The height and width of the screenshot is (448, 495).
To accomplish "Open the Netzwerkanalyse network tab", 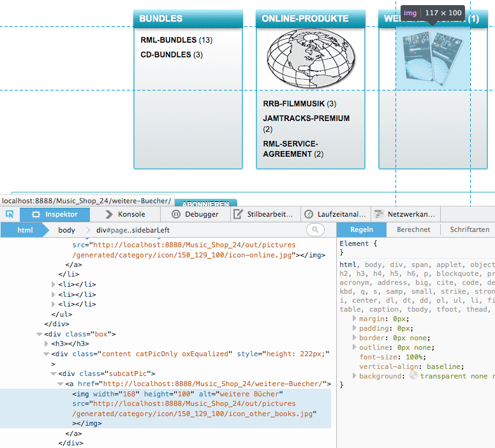I will [406, 215].
